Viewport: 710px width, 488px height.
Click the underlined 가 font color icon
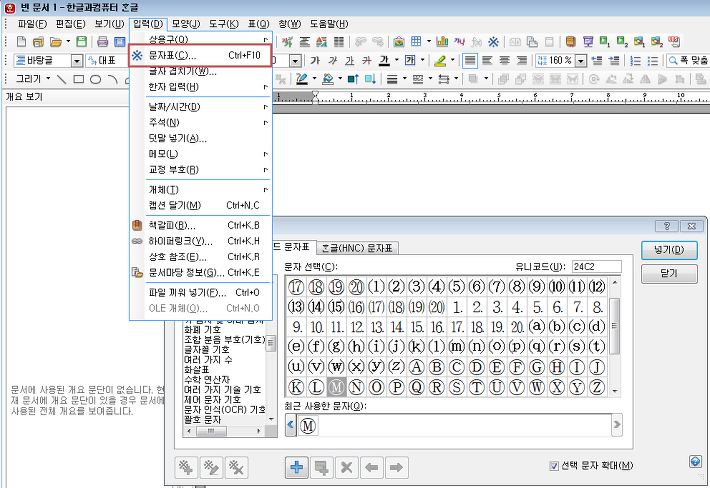384,60
